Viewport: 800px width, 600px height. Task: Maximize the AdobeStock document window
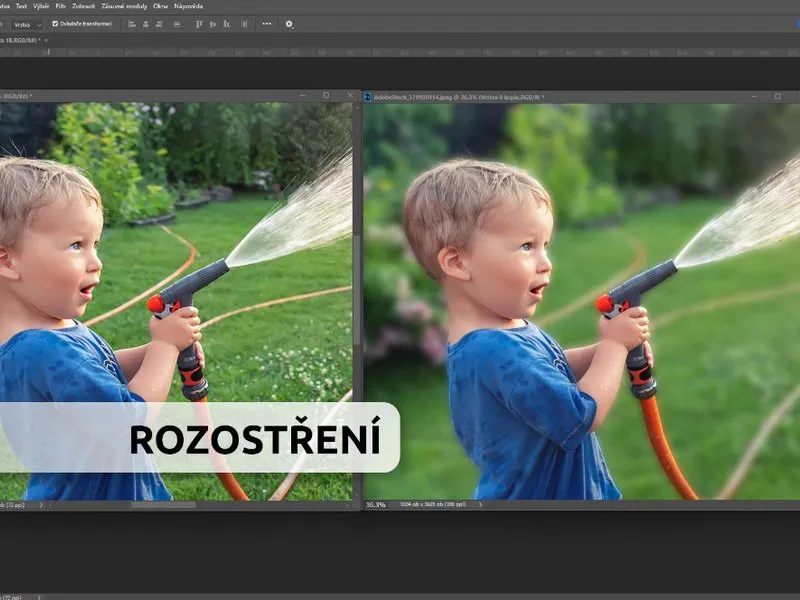[778, 96]
